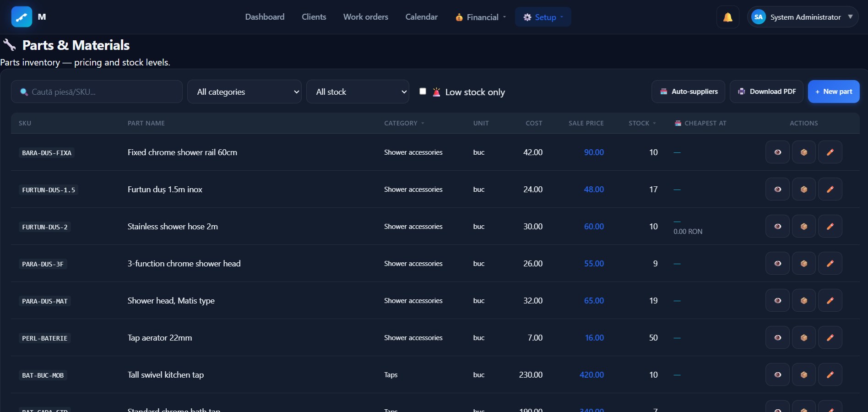Click the app logo icon
Viewport: 868px width, 412px height.
pos(22,17)
